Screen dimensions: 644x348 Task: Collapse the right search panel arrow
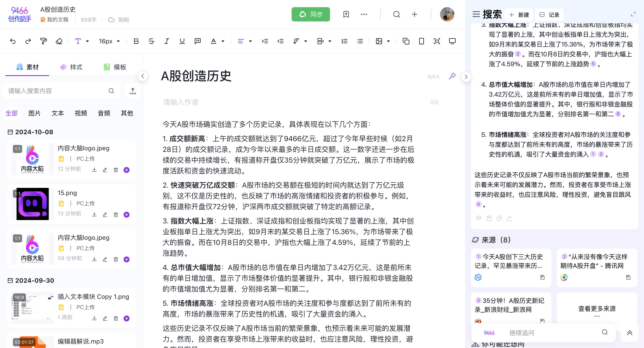[x=466, y=77]
